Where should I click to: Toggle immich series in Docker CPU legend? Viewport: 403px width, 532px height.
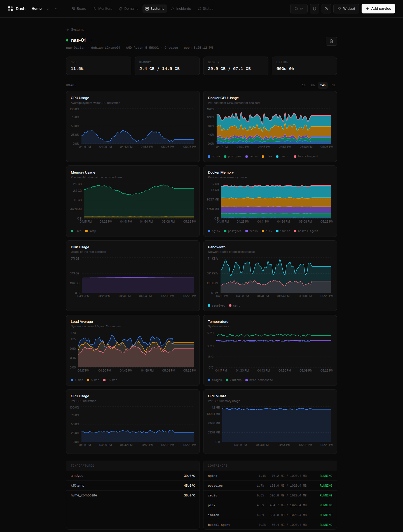point(283,157)
